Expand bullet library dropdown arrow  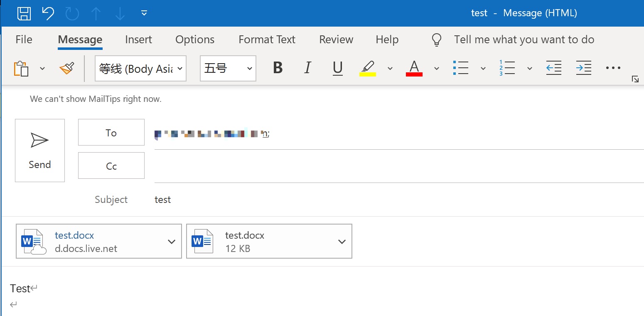pyautogui.click(x=483, y=68)
